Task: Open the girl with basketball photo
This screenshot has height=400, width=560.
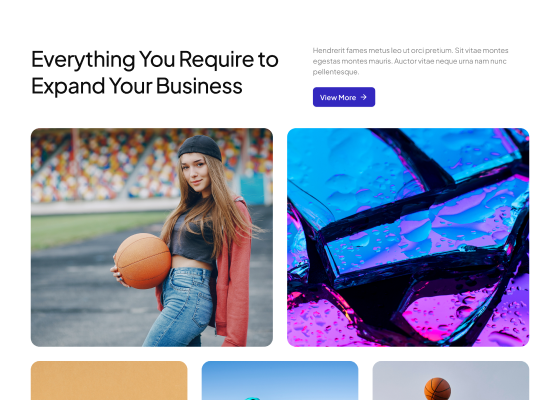Action: click(x=152, y=238)
